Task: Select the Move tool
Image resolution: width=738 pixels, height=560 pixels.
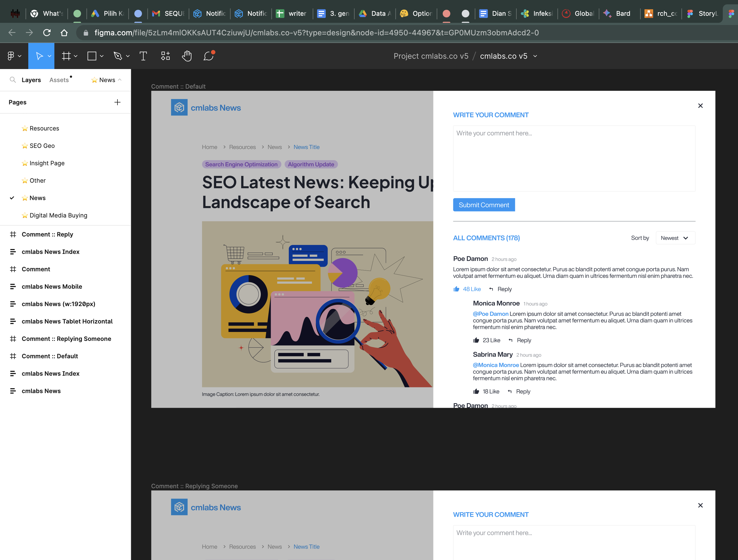Action: (x=39, y=56)
